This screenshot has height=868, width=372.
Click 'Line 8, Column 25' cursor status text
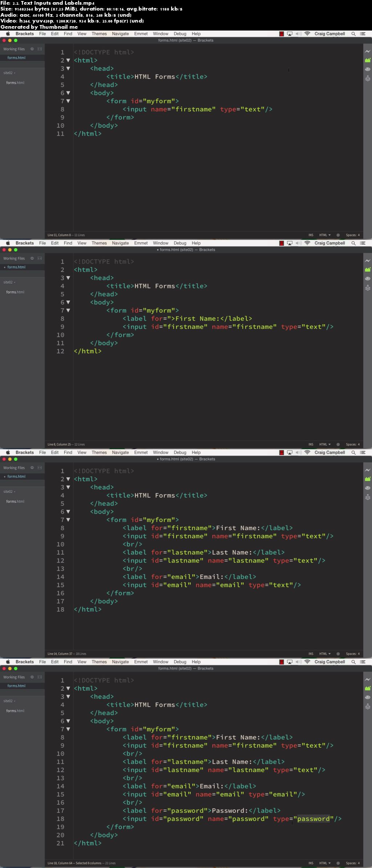click(60, 445)
